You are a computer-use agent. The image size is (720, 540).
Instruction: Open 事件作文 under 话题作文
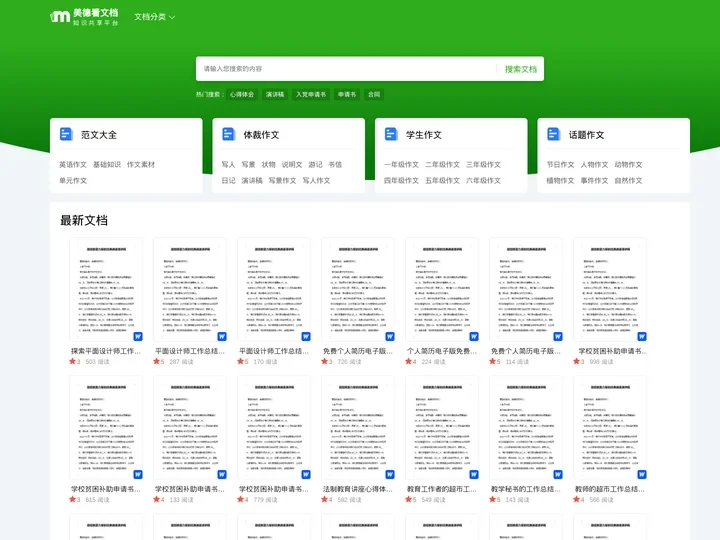point(594,180)
